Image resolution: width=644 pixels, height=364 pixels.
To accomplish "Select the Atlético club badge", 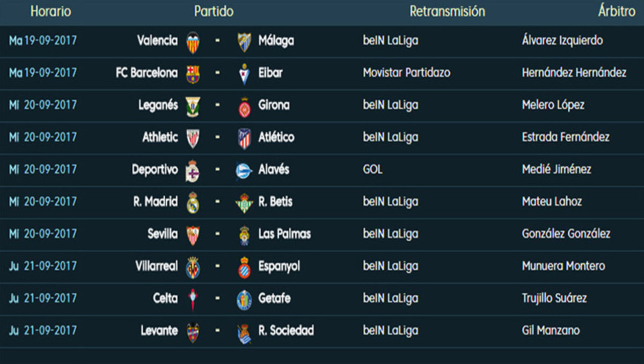I will (244, 138).
